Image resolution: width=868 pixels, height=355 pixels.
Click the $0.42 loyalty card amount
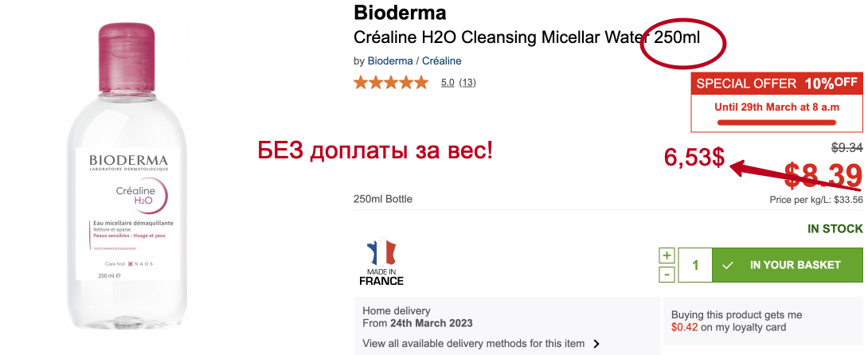point(684,326)
